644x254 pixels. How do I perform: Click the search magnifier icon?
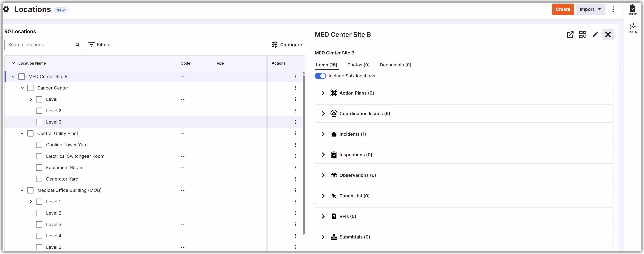[78, 45]
